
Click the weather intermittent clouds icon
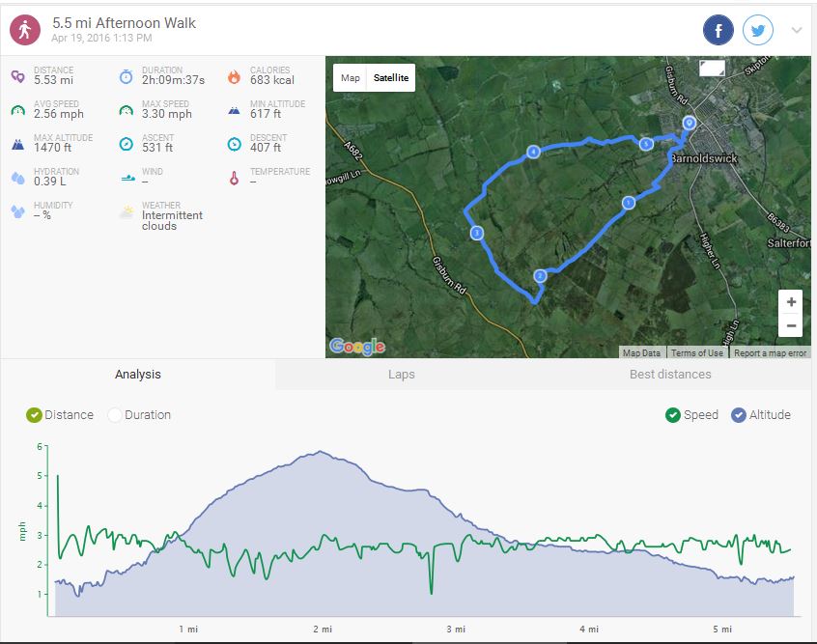tap(126, 211)
